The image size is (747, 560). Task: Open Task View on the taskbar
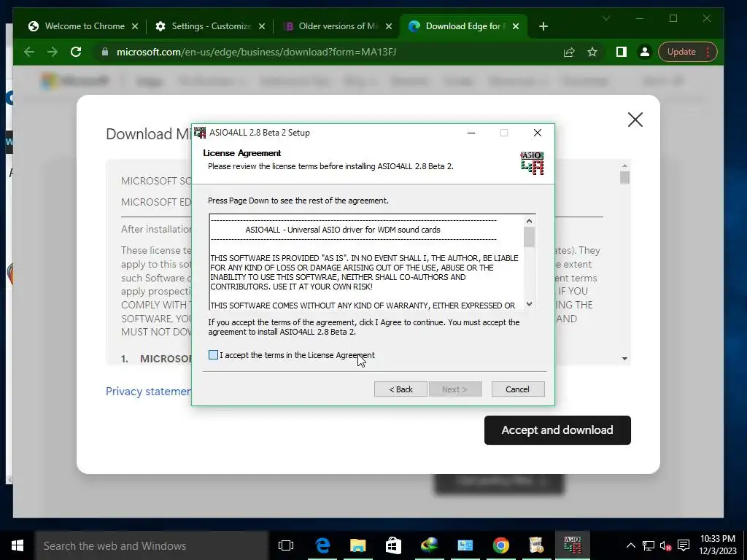coord(286,545)
